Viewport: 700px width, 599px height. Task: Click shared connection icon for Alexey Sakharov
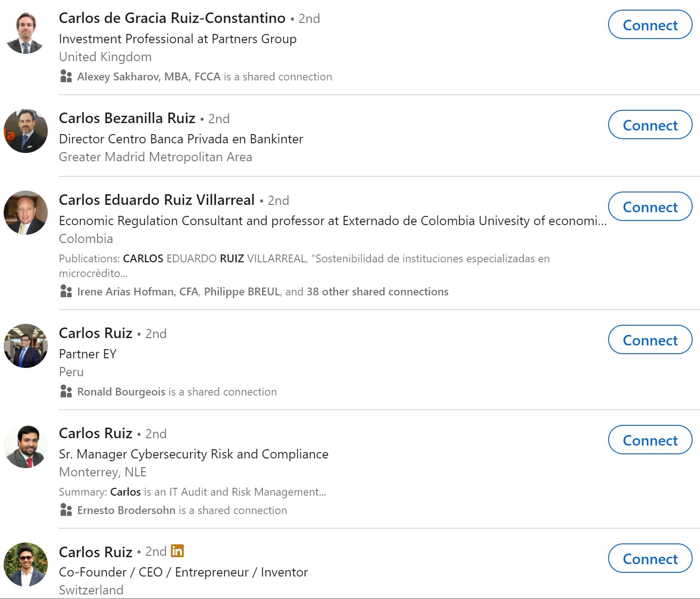66,76
